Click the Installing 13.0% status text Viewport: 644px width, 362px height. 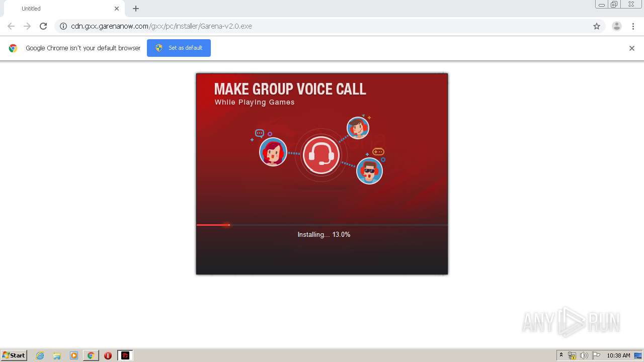point(324,234)
